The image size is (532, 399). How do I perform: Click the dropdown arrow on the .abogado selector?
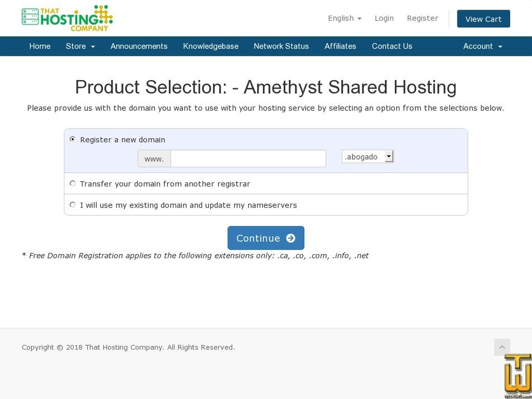tap(389, 156)
